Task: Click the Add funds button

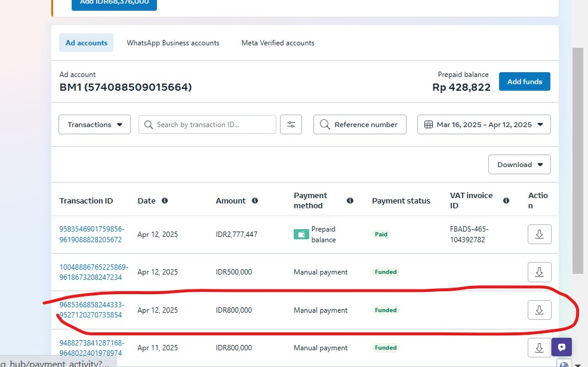Action: pos(524,82)
